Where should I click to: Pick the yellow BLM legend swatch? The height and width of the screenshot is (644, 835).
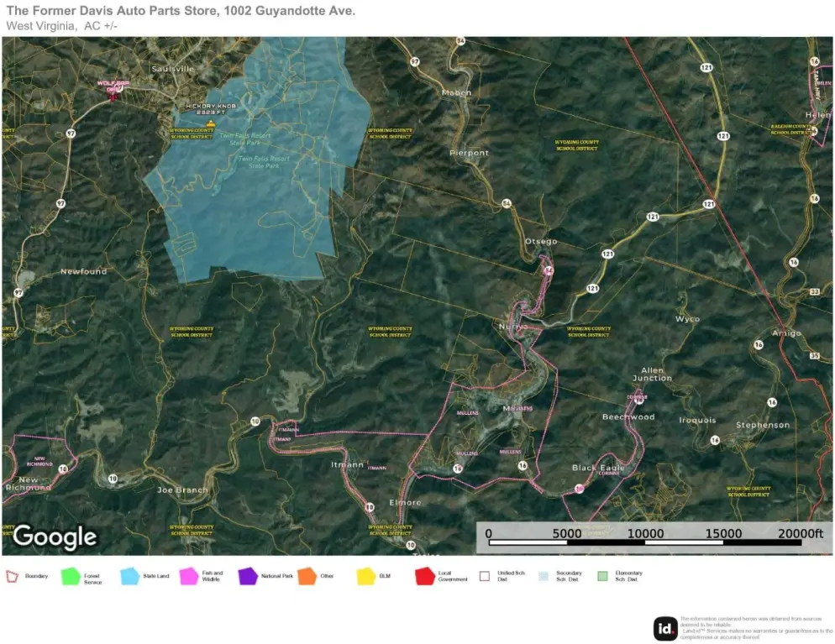tap(365, 577)
